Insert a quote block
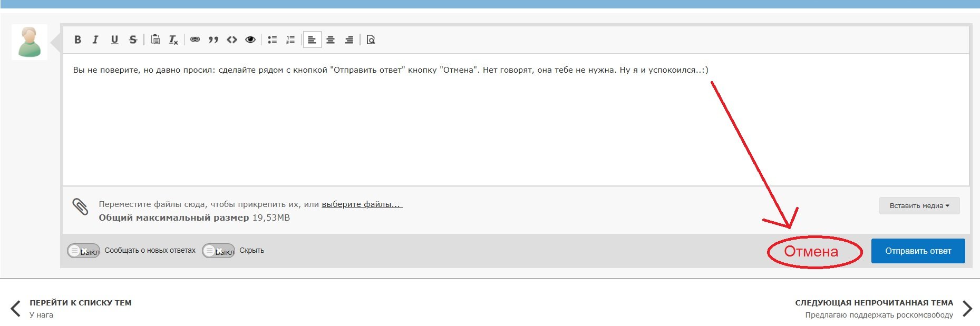Screen dimensions: 980x326 pos(214,39)
